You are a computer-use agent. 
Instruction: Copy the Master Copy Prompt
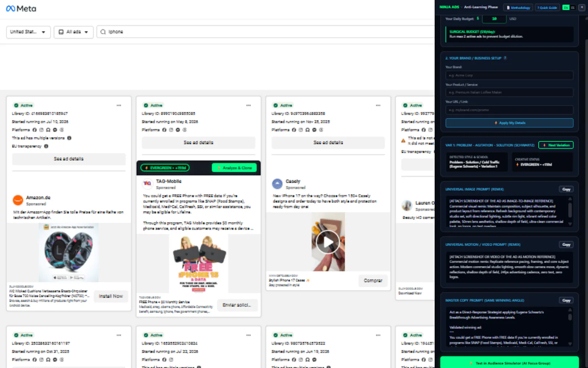pos(566,300)
